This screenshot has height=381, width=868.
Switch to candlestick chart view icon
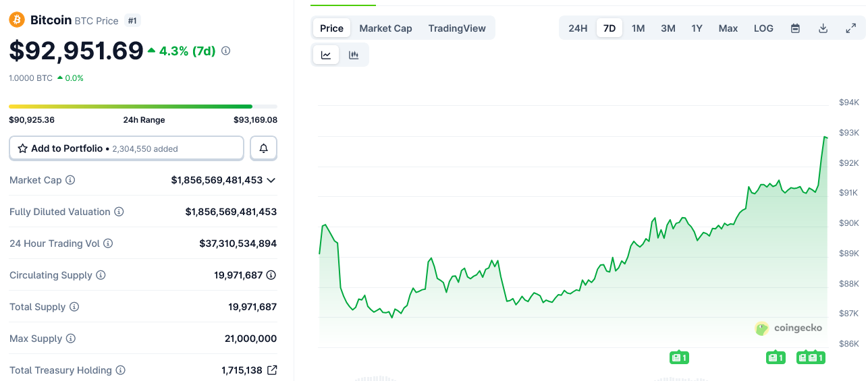[x=354, y=55]
